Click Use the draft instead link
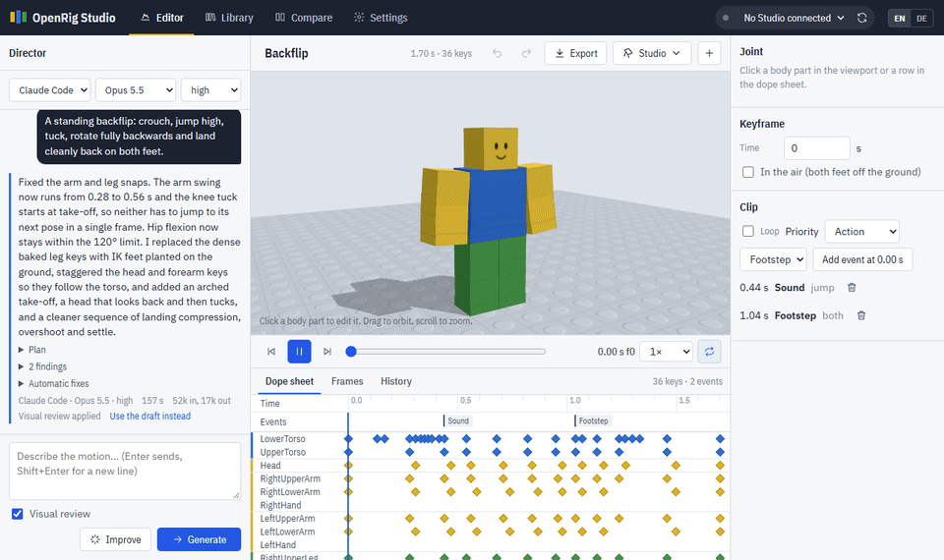Image resolution: width=944 pixels, height=560 pixels. [149, 416]
